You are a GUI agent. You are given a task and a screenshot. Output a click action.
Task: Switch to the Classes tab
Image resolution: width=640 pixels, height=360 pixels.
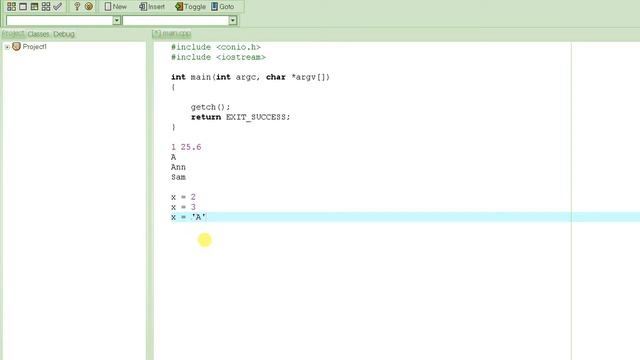point(39,34)
